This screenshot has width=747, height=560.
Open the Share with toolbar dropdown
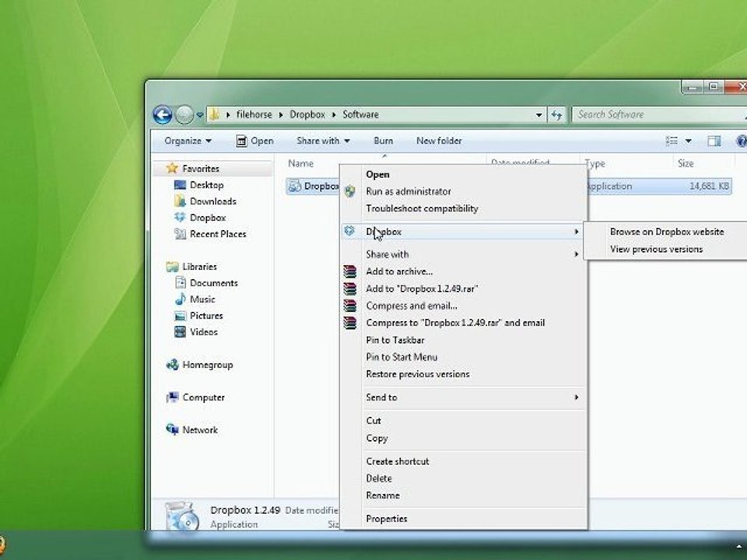tap(323, 141)
